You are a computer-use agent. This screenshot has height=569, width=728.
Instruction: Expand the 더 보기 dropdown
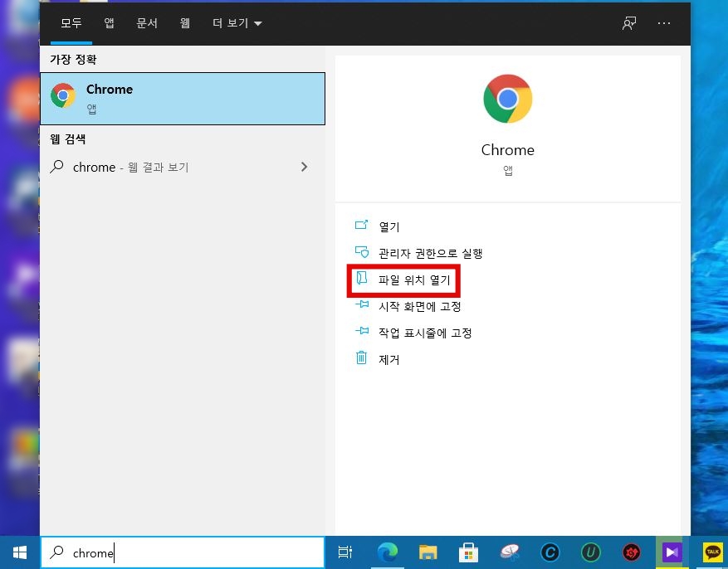tap(237, 22)
